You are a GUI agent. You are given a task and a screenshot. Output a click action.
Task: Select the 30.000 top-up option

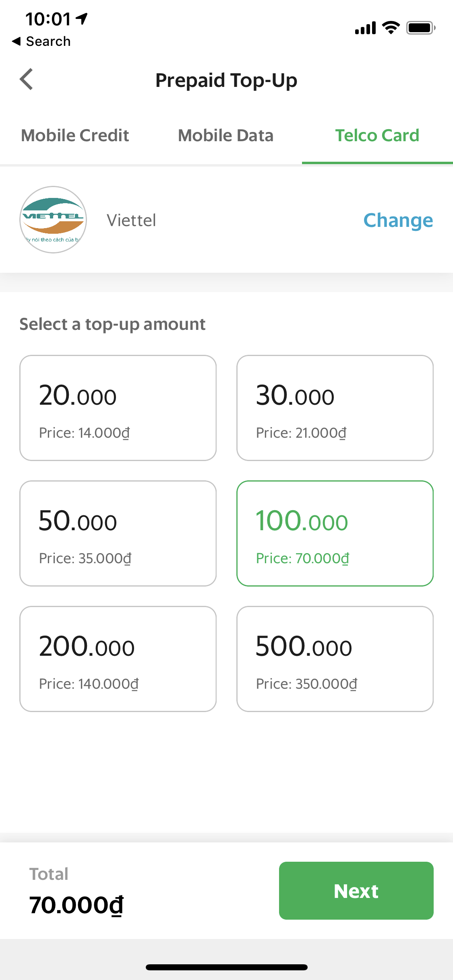335,408
